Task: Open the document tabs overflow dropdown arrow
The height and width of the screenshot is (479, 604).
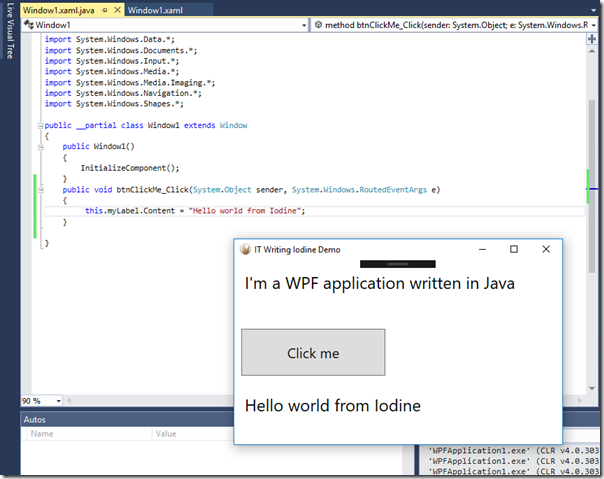Action: pos(594,10)
